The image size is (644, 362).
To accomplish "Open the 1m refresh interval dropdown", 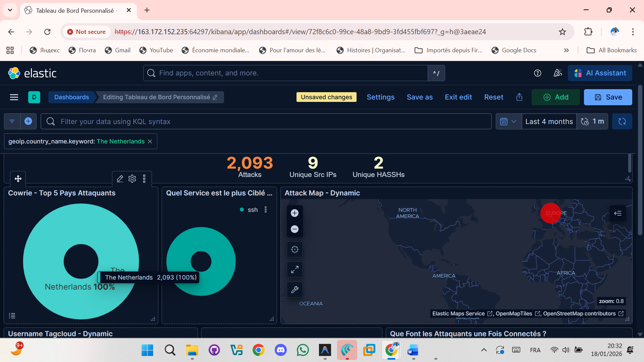I will (592, 121).
